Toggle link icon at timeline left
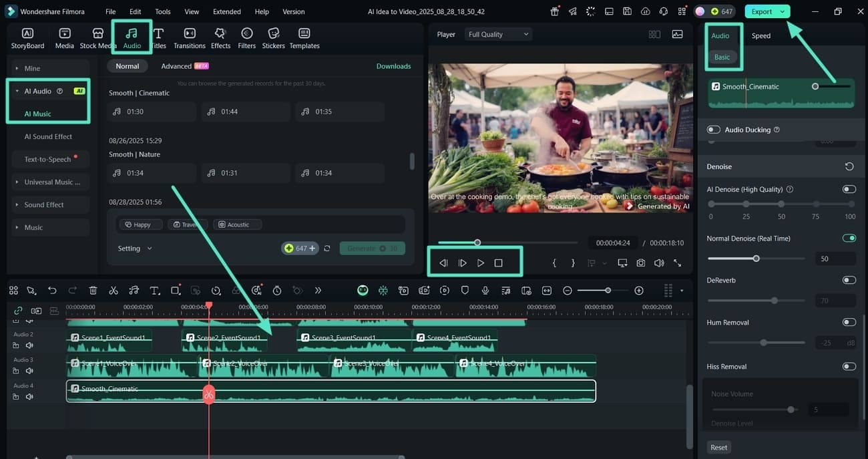The height and width of the screenshot is (459, 868). (x=18, y=311)
